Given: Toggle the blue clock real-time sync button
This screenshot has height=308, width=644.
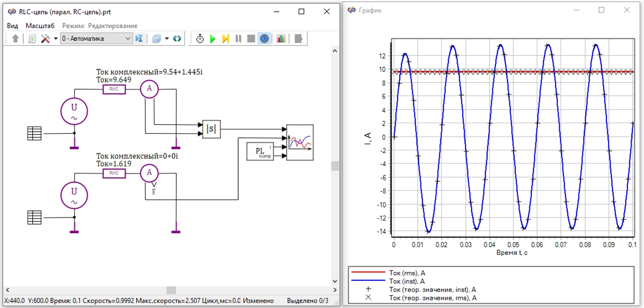Looking at the screenshot, I should click(264, 39).
